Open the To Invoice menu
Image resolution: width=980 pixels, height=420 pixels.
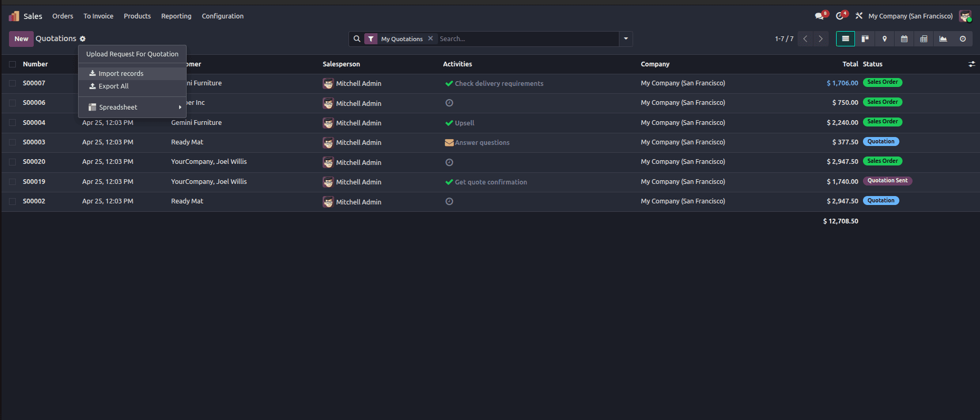coord(99,16)
